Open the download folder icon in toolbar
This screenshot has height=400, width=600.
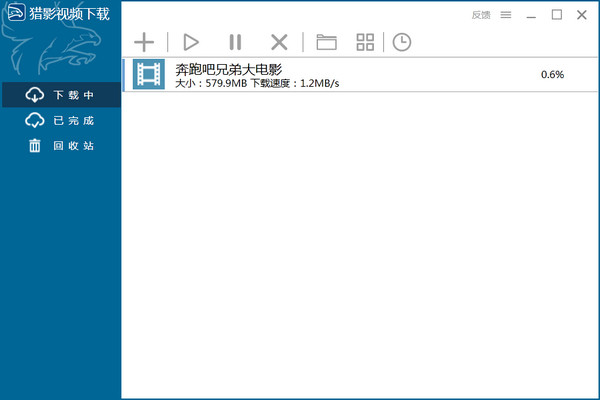click(x=326, y=42)
